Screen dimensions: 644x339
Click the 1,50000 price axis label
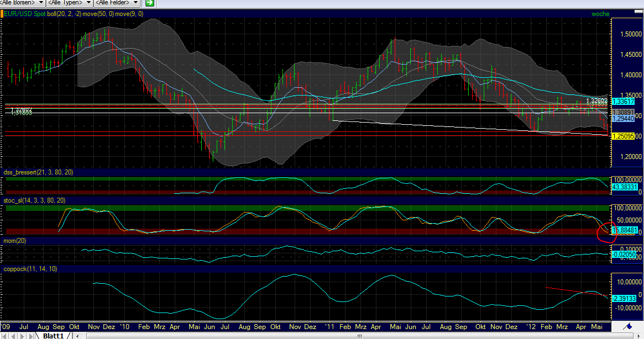(x=631, y=34)
